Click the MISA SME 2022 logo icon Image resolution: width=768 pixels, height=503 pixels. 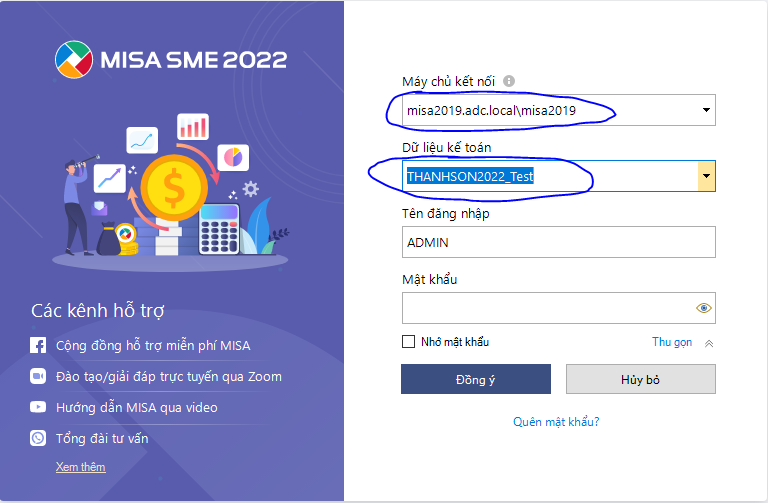click(74, 60)
